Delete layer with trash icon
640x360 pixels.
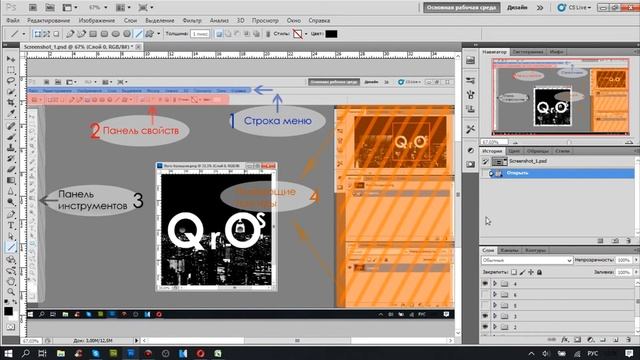coord(629,340)
